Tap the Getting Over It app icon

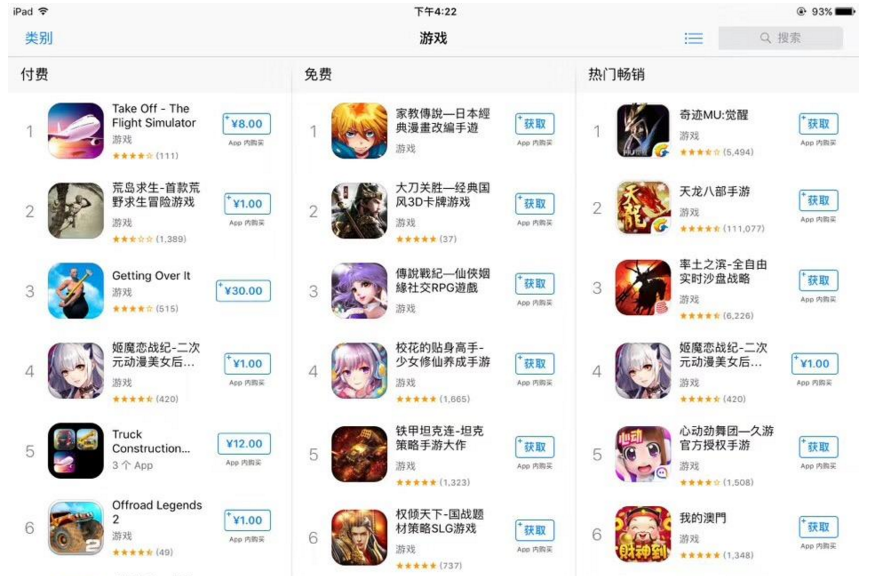pyautogui.click(x=76, y=291)
